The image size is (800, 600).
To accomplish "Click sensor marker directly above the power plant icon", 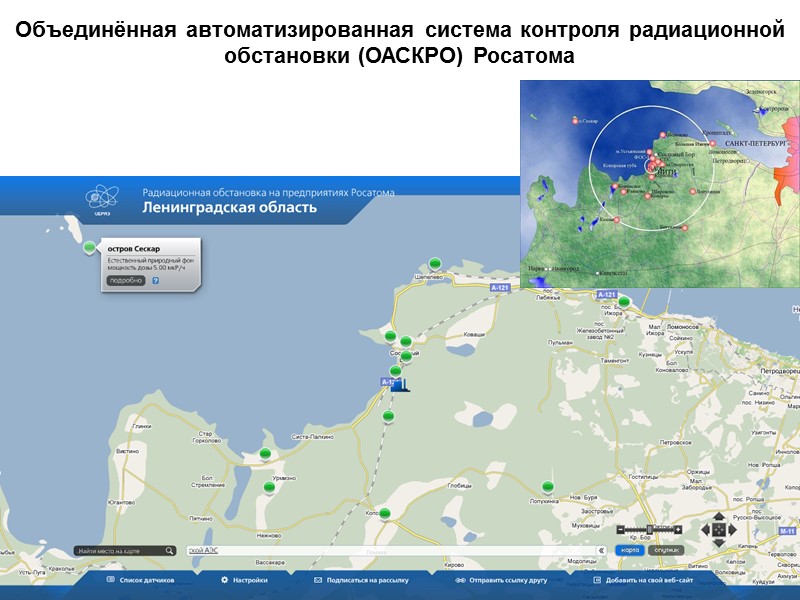I will coord(395,371).
